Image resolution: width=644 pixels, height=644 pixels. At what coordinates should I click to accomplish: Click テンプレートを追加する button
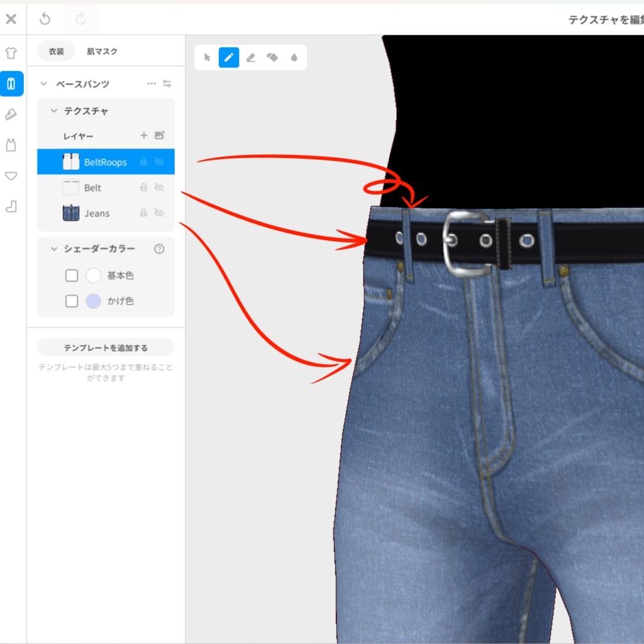pyautogui.click(x=106, y=347)
